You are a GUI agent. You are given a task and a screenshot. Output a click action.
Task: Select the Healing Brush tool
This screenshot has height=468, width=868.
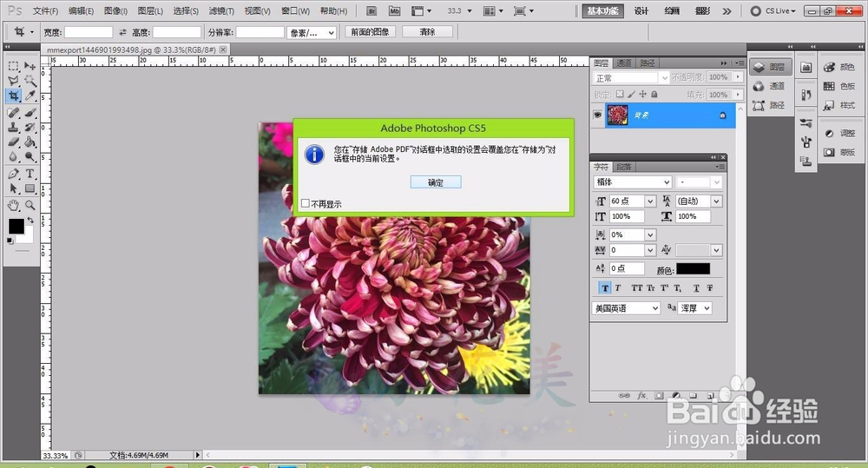(x=14, y=112)
